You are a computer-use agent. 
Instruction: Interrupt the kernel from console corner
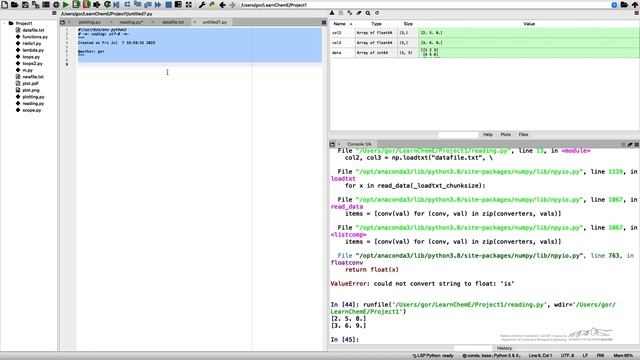(x=623, y=144)
